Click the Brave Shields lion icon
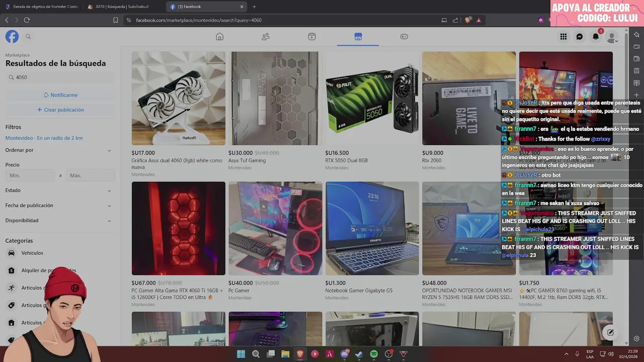Image resolution: width=644 pixels, height=362 pixels. click(468, 20)
